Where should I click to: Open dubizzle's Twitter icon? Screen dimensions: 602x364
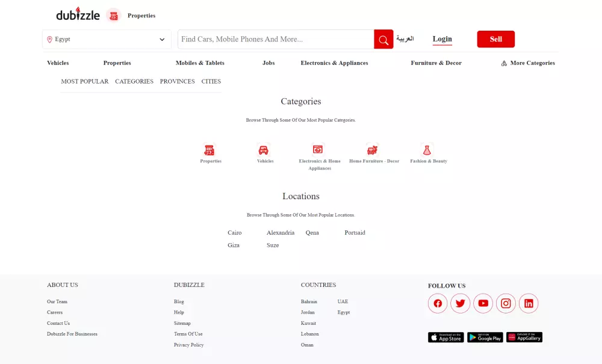click(461, 303)
